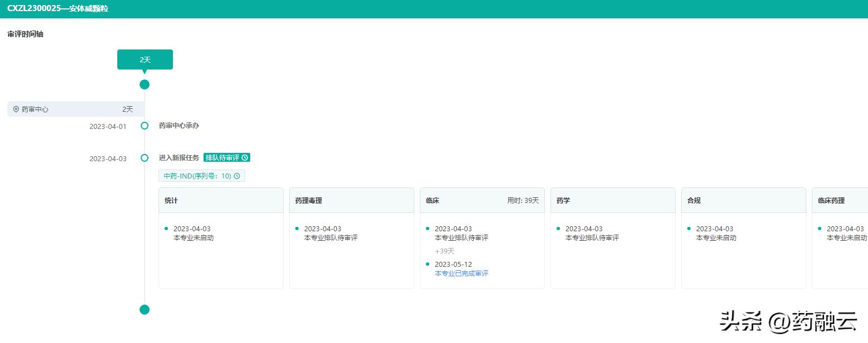The width and height of the screenshot is (868, 343).
Task: Click the 2天 duration marker above the timeline
Action: 145,59
